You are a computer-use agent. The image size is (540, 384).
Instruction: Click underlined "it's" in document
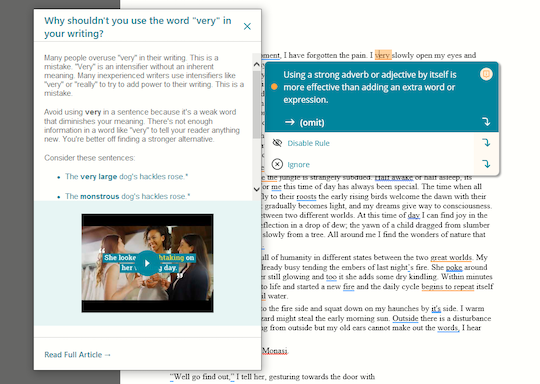[436, 308]
